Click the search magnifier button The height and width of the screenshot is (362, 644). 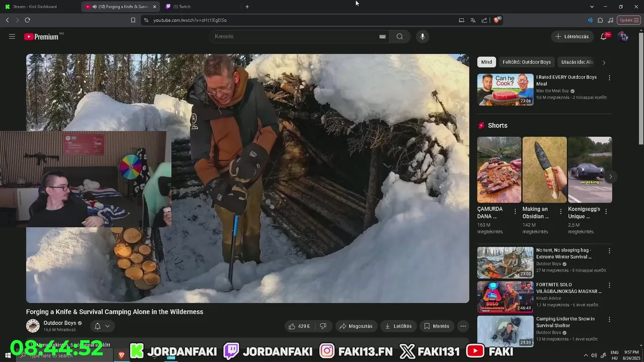pyautogui.click(x=399, y=36)
